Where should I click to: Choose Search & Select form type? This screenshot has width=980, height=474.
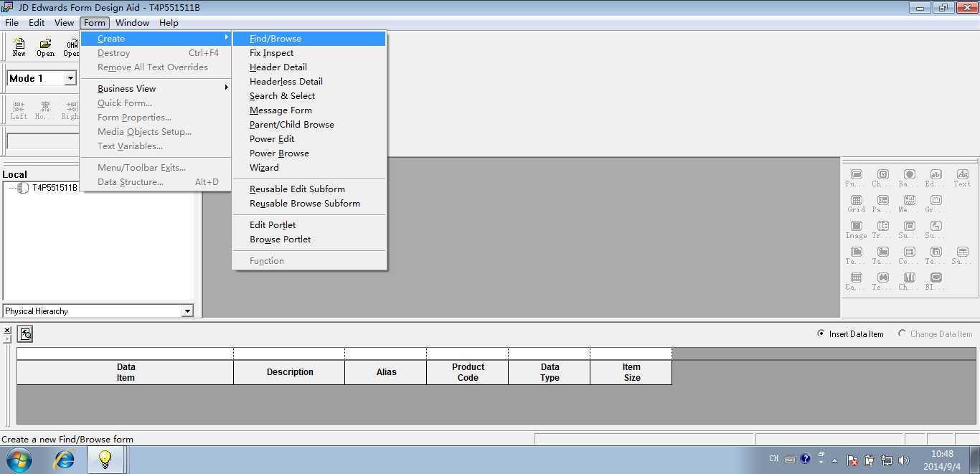pyautogui.click(x=309, y=95)
